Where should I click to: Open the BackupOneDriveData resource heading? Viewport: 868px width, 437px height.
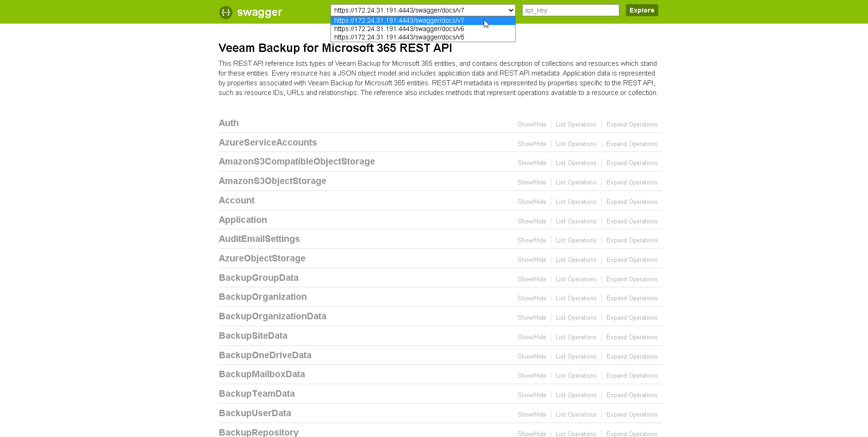coord(265,355)
